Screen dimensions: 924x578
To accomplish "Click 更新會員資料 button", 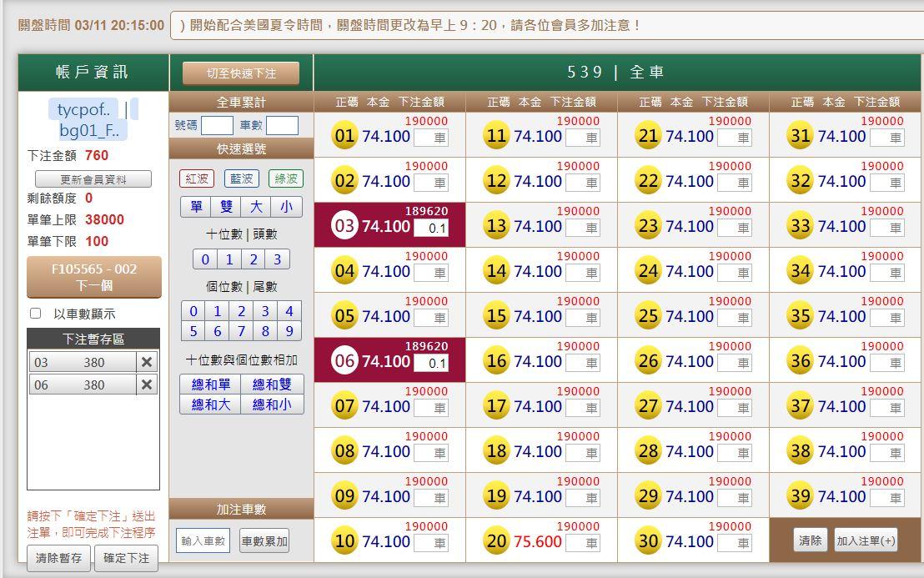I will pos(93,179).
